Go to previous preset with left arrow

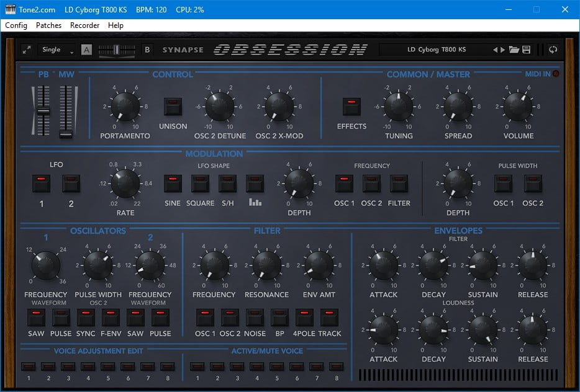click(495, 50)
